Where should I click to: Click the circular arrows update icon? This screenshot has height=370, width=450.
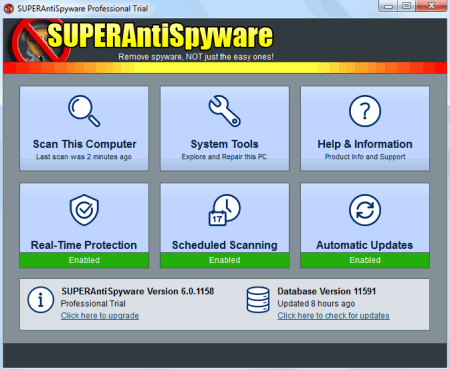pyautogui.click(x=365, y=210)
